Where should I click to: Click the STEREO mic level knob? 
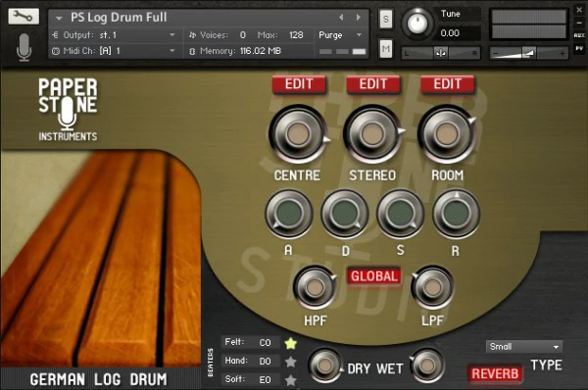pyautogui.click(x=372, y=134)
